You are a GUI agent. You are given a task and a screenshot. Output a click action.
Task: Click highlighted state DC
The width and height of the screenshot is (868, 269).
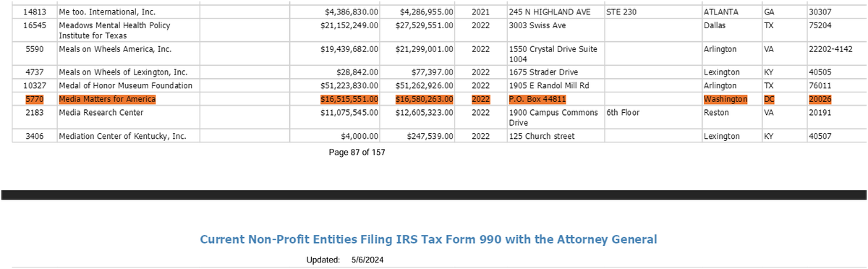click(x=769, y=99)
